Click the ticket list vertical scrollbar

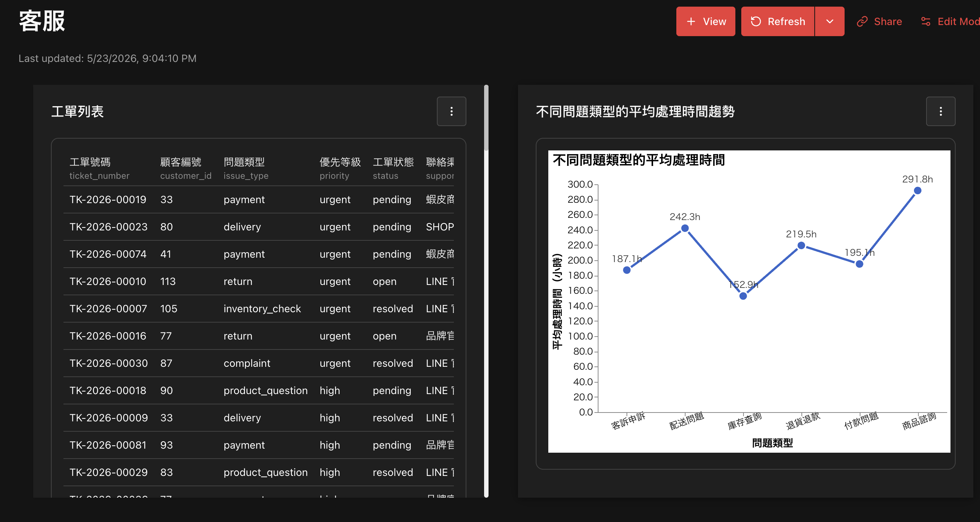click(x=486, y=119)
